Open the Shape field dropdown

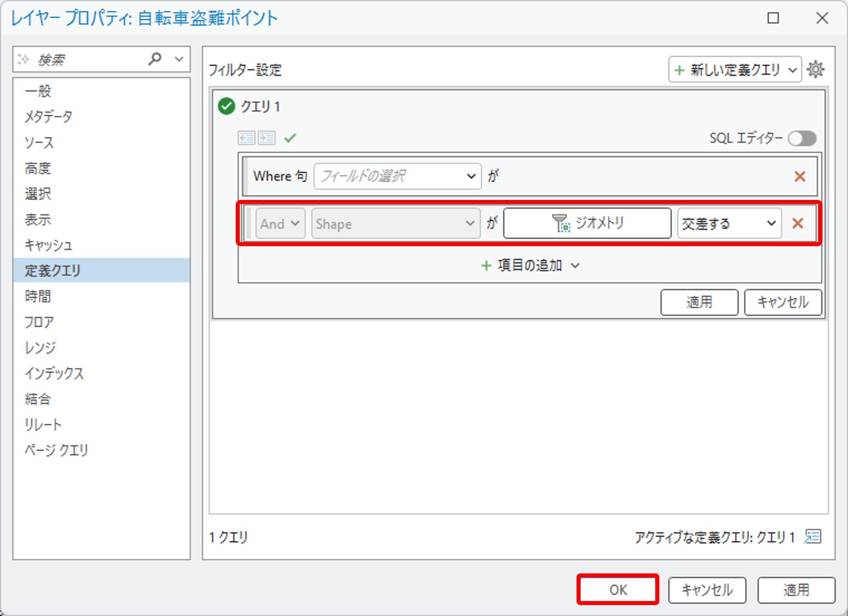coord(396,223)
